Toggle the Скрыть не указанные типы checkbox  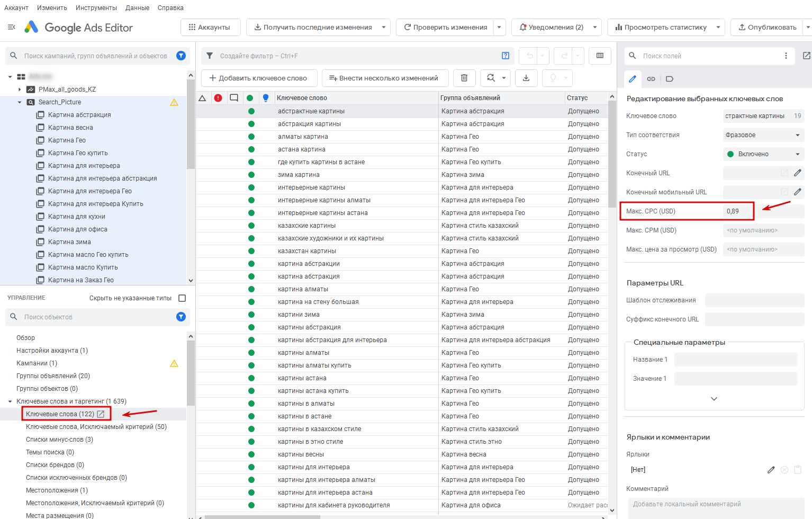(x=182, y=298)
